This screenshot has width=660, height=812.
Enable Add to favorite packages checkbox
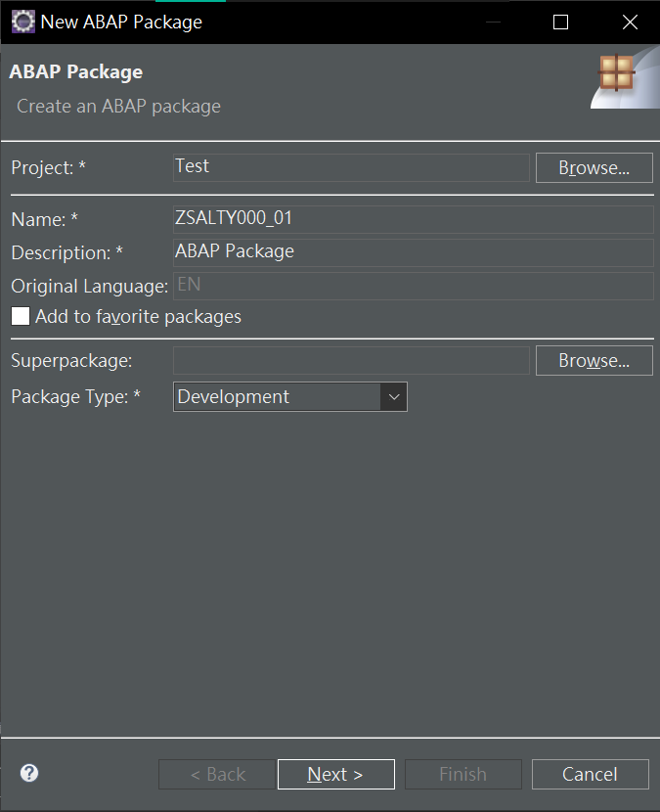(x=20, y=317)
